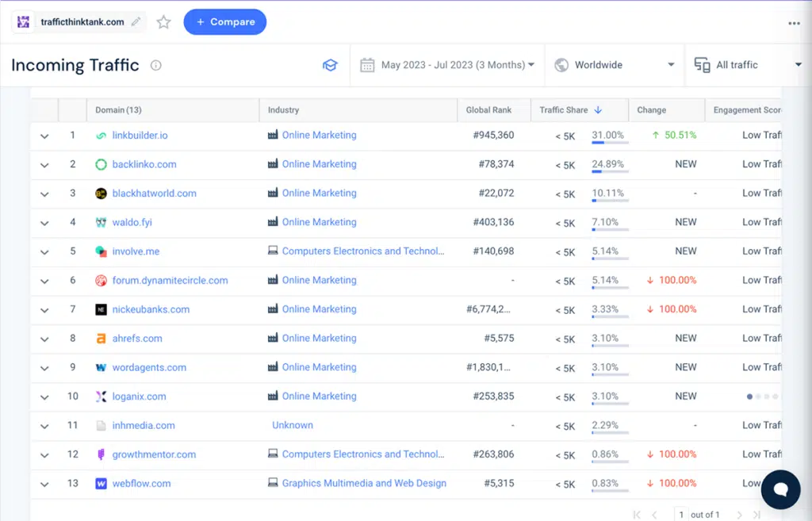Click the filter icon in the All traffic selector
Viewport: 812px width, 521px height.
pos(701,64)
